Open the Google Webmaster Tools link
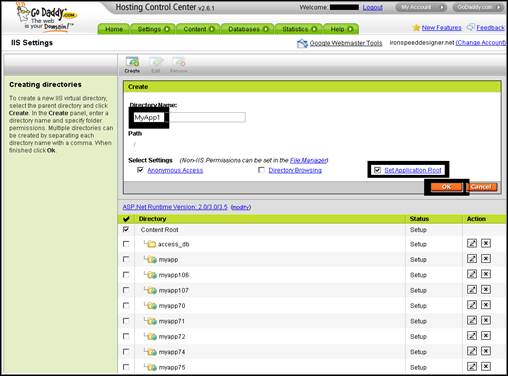 pyautogui.click(x=346, y=43)
